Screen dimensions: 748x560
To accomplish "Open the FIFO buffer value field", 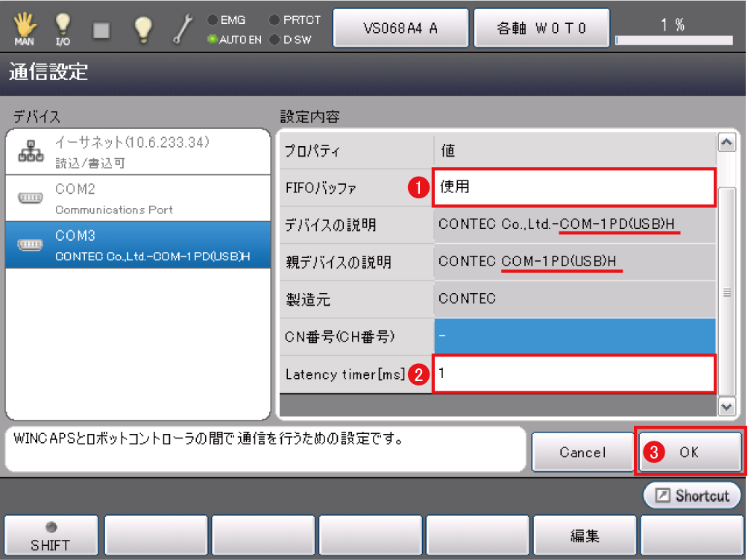I will (x=574, y=187).
